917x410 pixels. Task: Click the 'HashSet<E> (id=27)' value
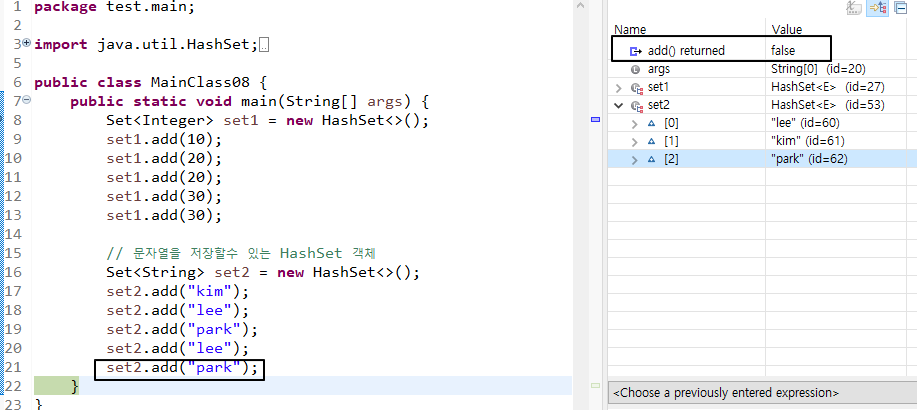[x=828, y=87]
